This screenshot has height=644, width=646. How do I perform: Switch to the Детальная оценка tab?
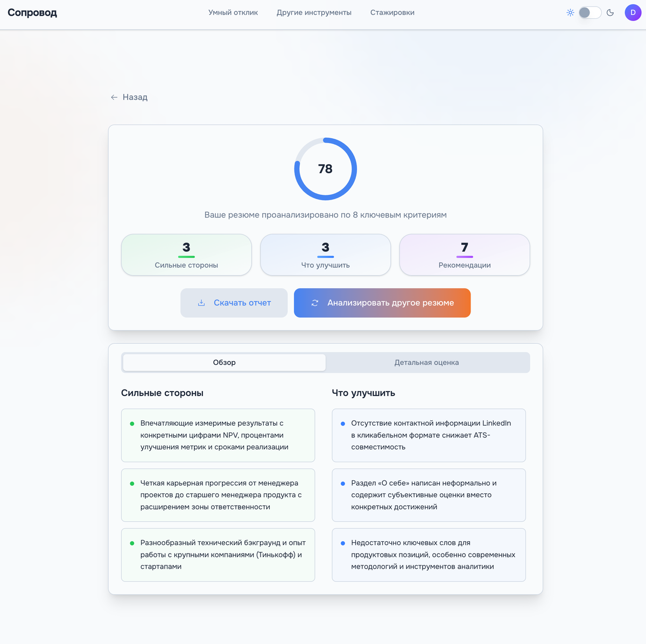[x=427, y=363]
